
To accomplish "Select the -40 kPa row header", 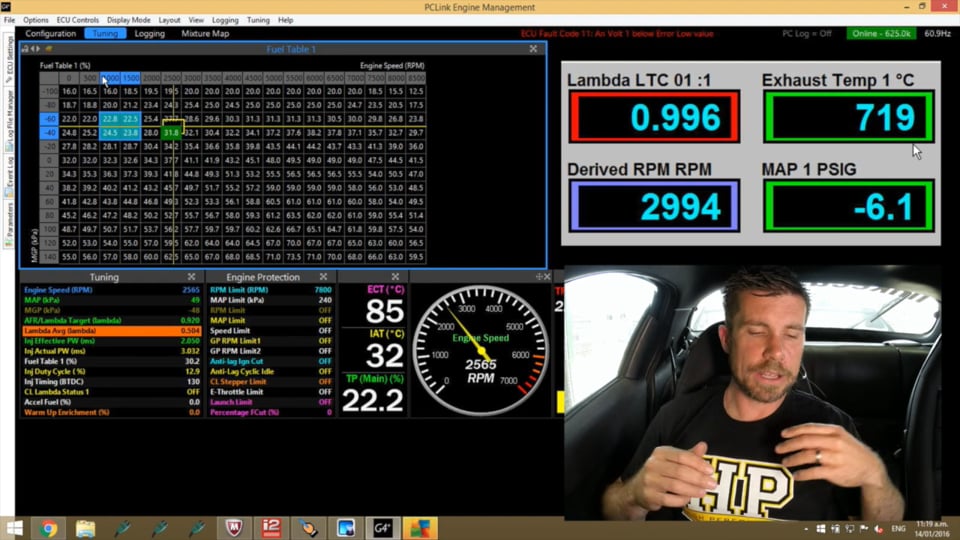I will [x=49, y=132].
